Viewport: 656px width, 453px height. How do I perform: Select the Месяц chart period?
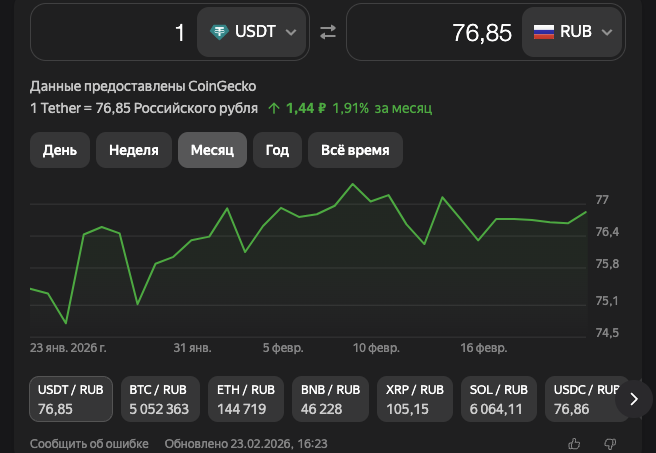[212, 150]
